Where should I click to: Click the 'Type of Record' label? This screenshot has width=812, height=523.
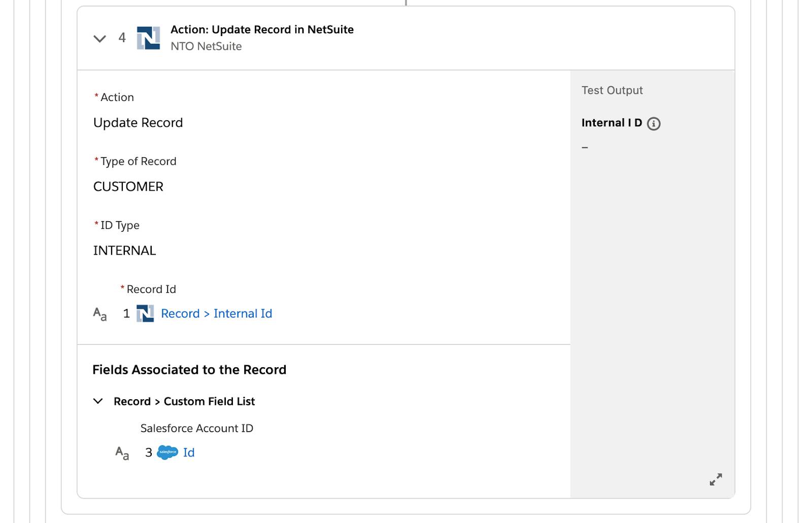pos(139,161)
